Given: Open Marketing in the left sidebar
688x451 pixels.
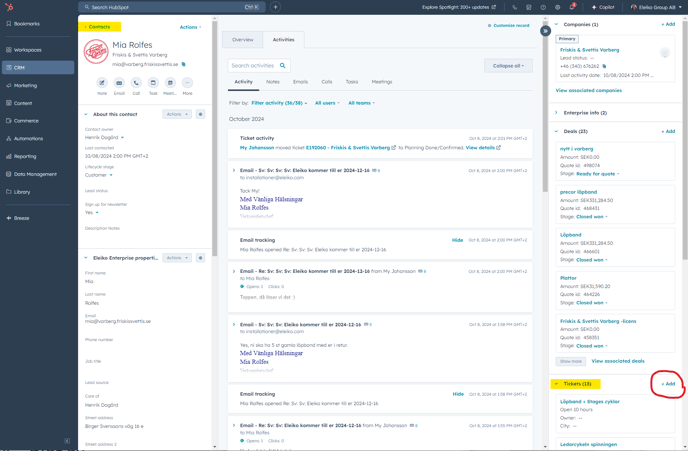Looking at the screenshot, I should pos(25,85).
